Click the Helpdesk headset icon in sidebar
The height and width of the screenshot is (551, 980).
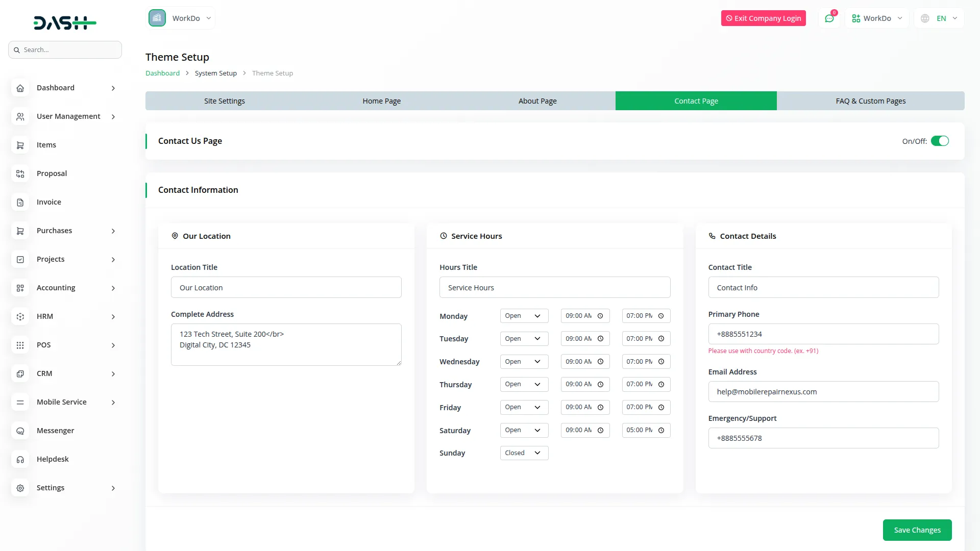tap(20, 460)
